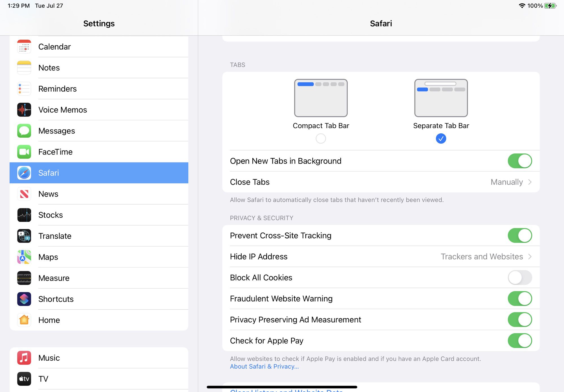Choose the Compact Tab Bar preview thumbnail
This screenshot has height=392, width=564.
point(321,98)
